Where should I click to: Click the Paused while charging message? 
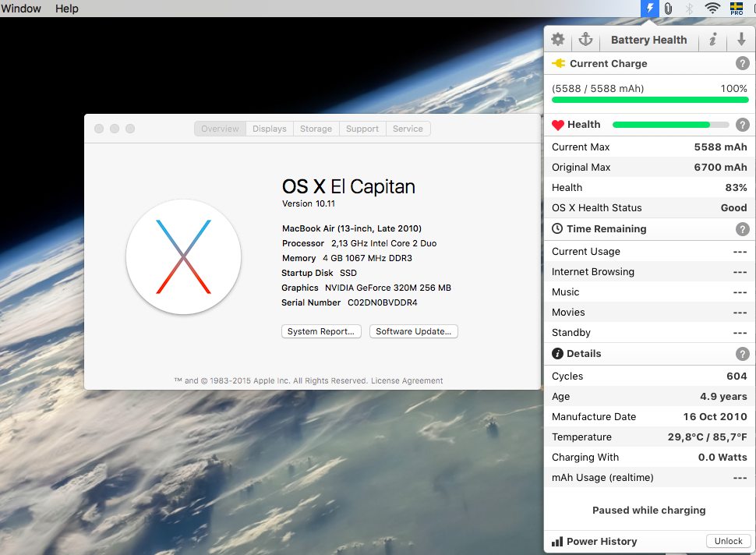[649, 510]
